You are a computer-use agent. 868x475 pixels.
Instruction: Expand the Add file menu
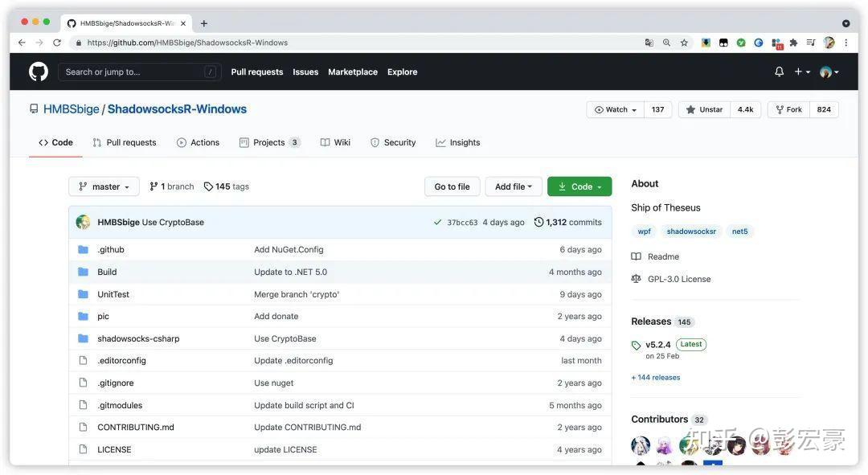click(514, 186)
